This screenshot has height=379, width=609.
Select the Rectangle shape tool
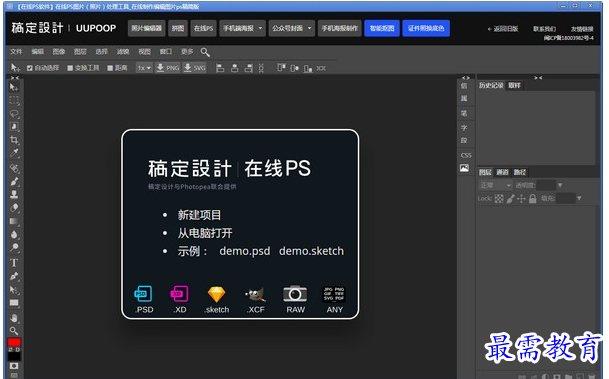[14, 303]
